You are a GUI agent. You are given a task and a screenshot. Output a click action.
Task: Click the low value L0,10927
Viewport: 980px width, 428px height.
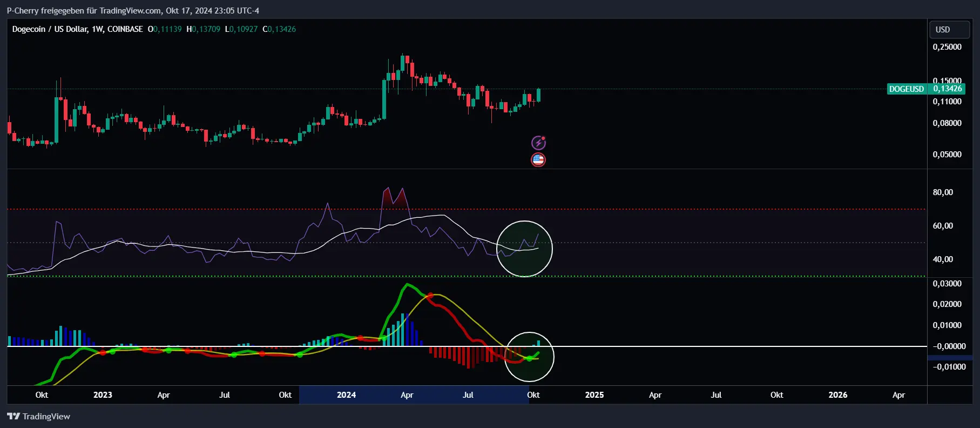241,29
